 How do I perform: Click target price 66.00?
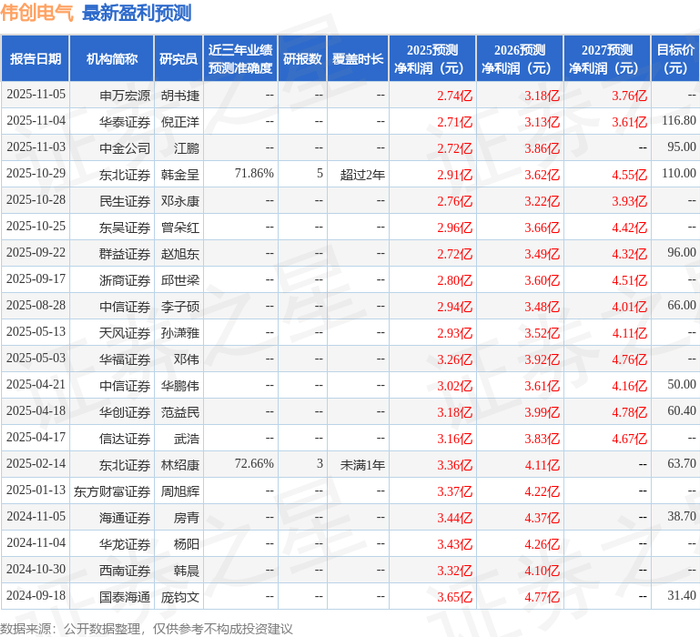click(x=681, y=305)
